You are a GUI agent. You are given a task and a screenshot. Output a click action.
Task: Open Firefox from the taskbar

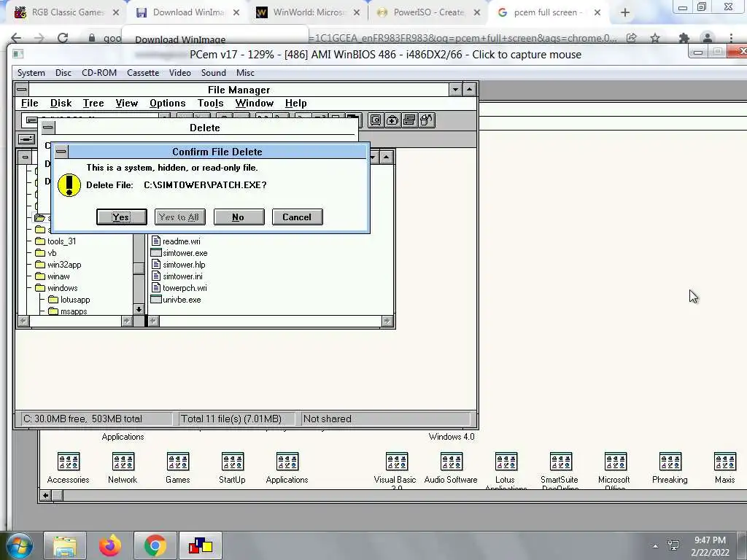110,545
